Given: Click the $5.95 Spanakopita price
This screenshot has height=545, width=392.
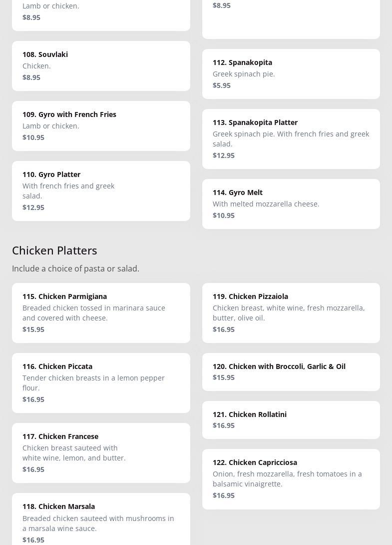Looking at the screenshot, I should tap(222, 85).
